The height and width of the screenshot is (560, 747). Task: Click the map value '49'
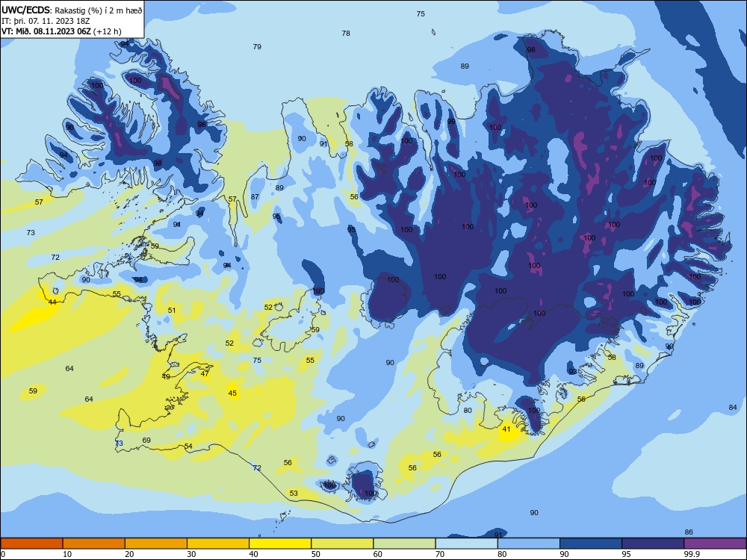166,376
